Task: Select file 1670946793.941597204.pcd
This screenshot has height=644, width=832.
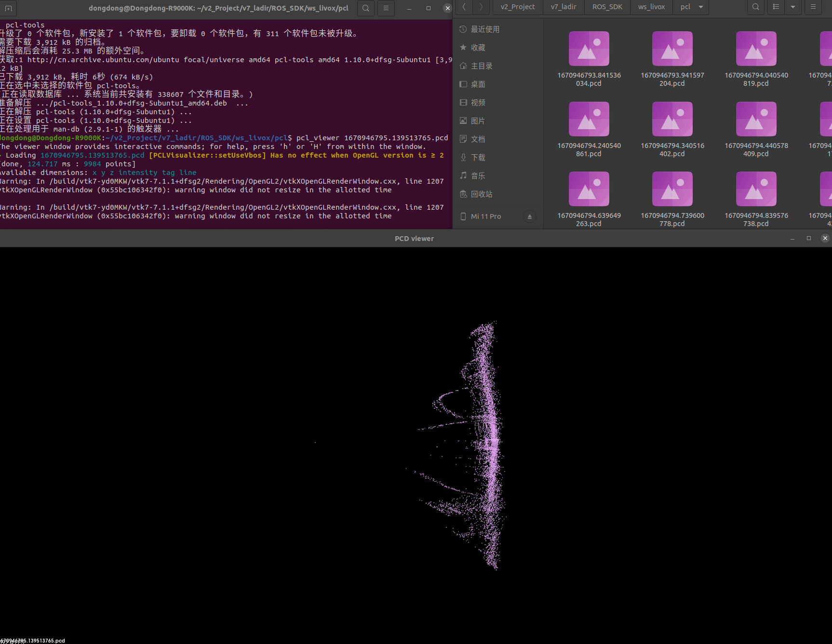Action: (x=672, y=58)
